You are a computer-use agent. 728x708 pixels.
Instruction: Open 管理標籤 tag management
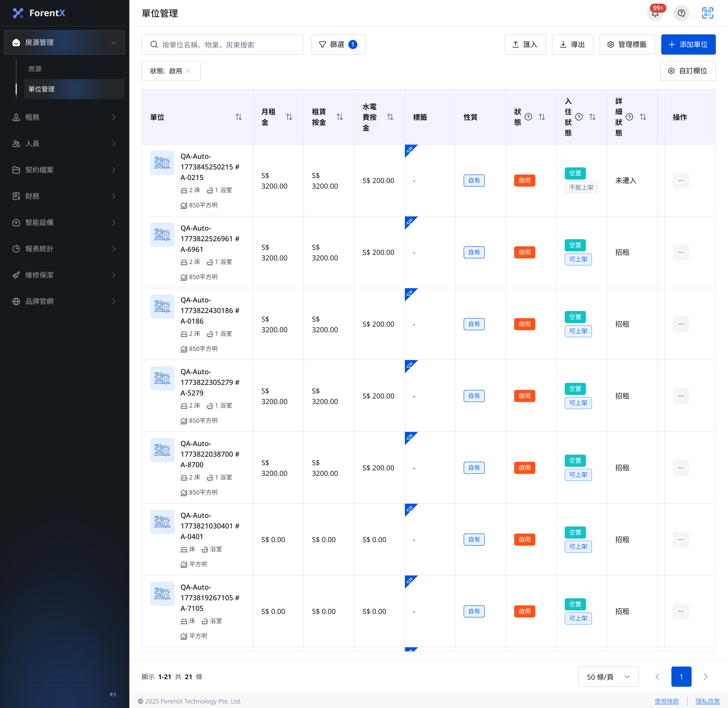[627, 45]
